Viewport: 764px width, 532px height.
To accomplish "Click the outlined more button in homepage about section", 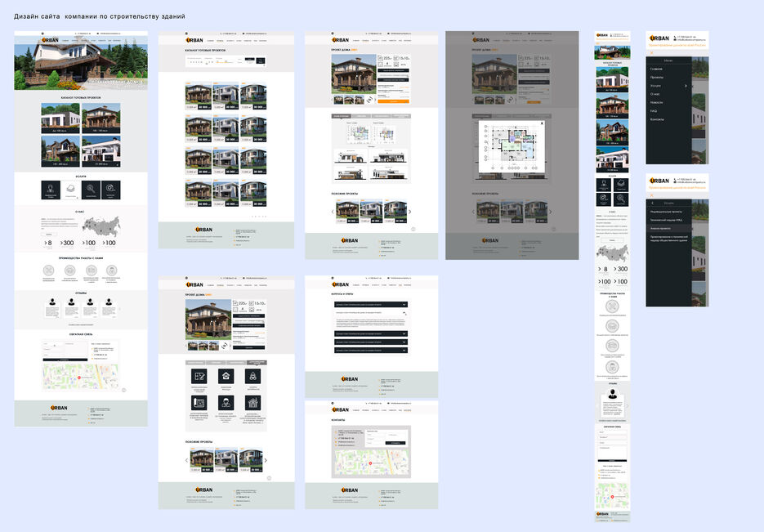I will [49, 235].
